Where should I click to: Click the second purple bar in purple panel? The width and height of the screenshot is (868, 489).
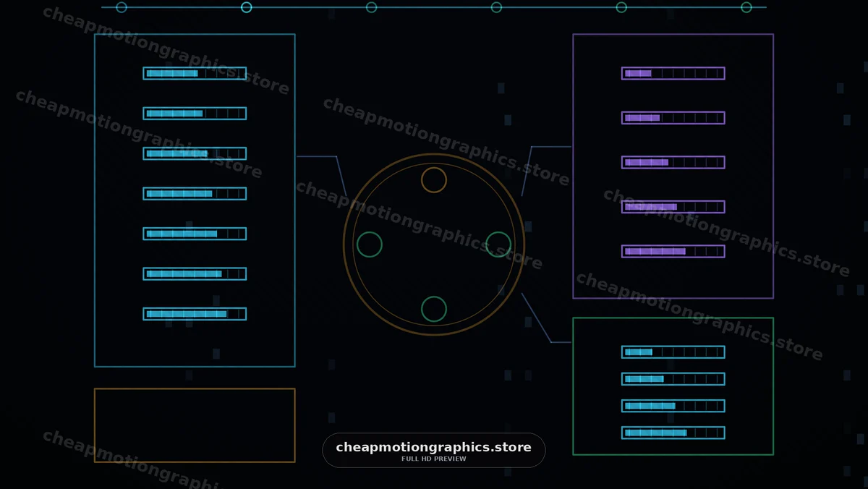click(673, 118)
